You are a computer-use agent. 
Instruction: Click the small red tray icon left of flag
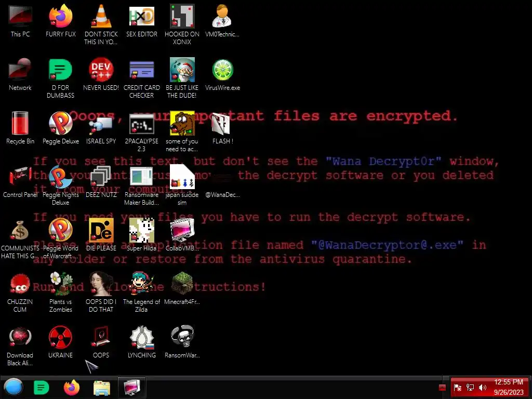tap(442, 388)
